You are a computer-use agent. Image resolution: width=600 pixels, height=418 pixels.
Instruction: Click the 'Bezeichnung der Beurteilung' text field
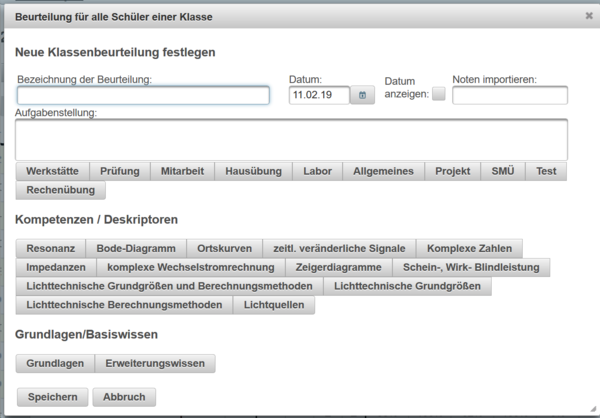pyautogui.click(x=143, y=96)
